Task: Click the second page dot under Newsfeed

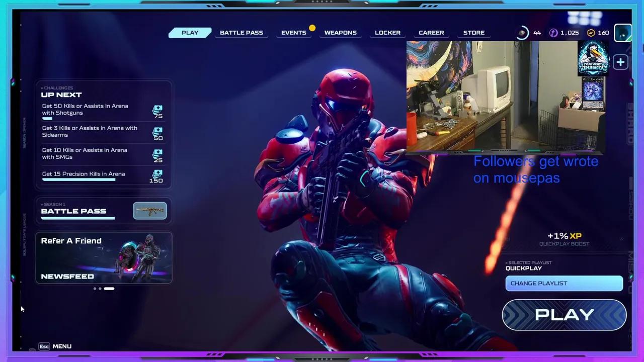Action: [x=100, y=289]
